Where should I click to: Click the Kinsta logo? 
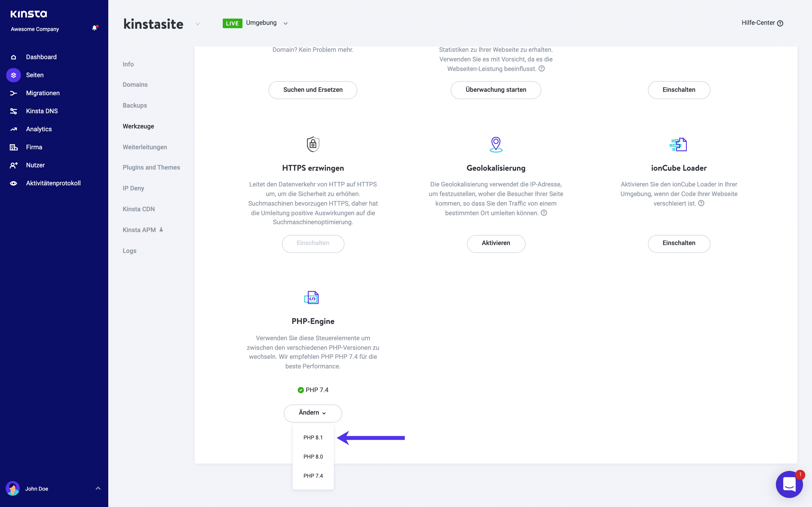click(29, 14)
